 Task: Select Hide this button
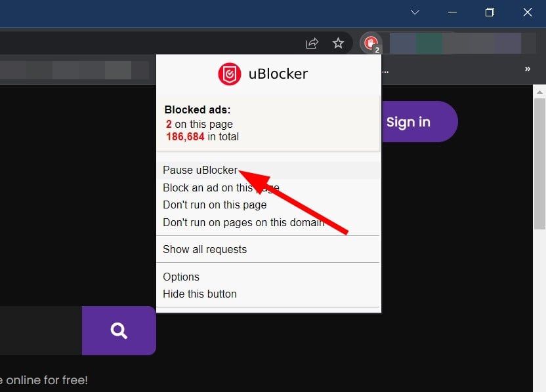coord(268,294)
